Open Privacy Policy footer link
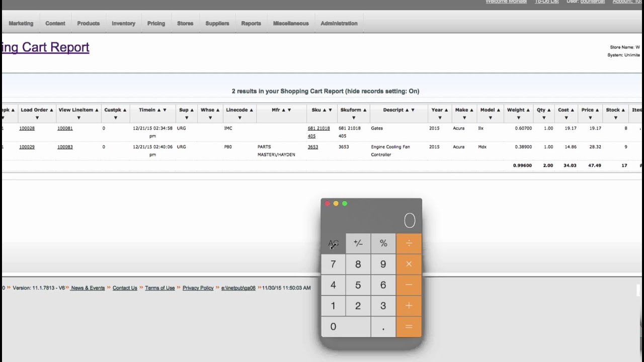 pos(198,288)
